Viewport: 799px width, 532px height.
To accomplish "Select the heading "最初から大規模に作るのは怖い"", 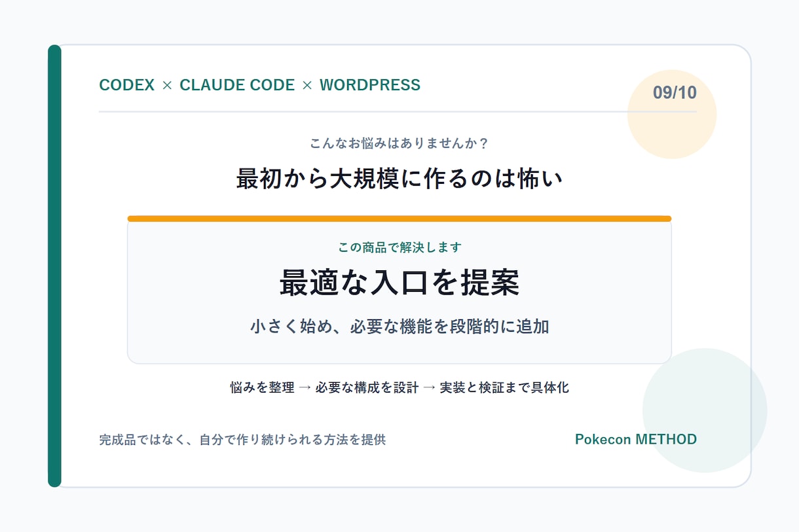I will tap(399, 179).
